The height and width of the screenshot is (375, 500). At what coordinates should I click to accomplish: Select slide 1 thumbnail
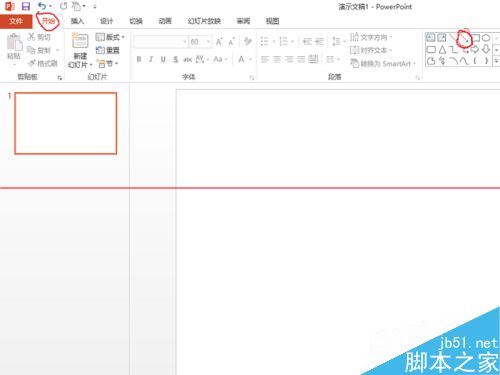coord(66,123)
